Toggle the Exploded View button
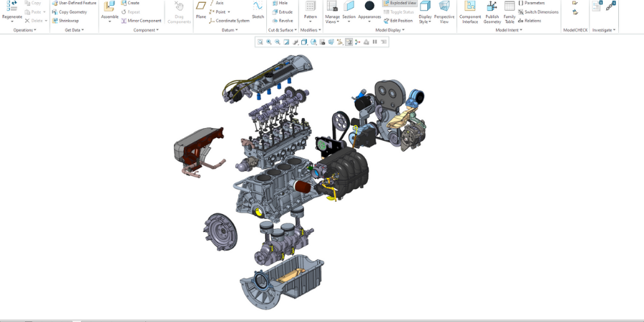This screenshot has width=644, height=322. [x=400, y=3]
